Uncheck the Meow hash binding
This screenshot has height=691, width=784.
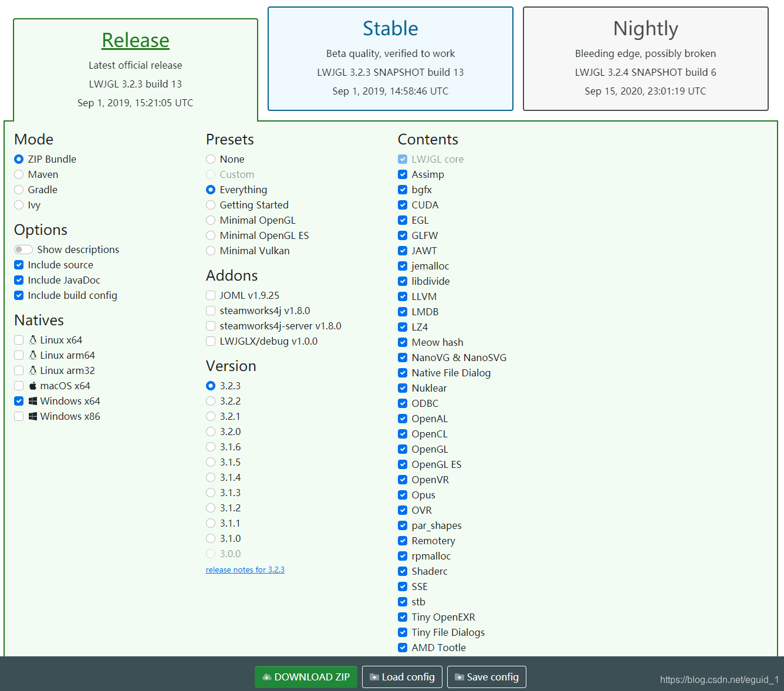403,342
